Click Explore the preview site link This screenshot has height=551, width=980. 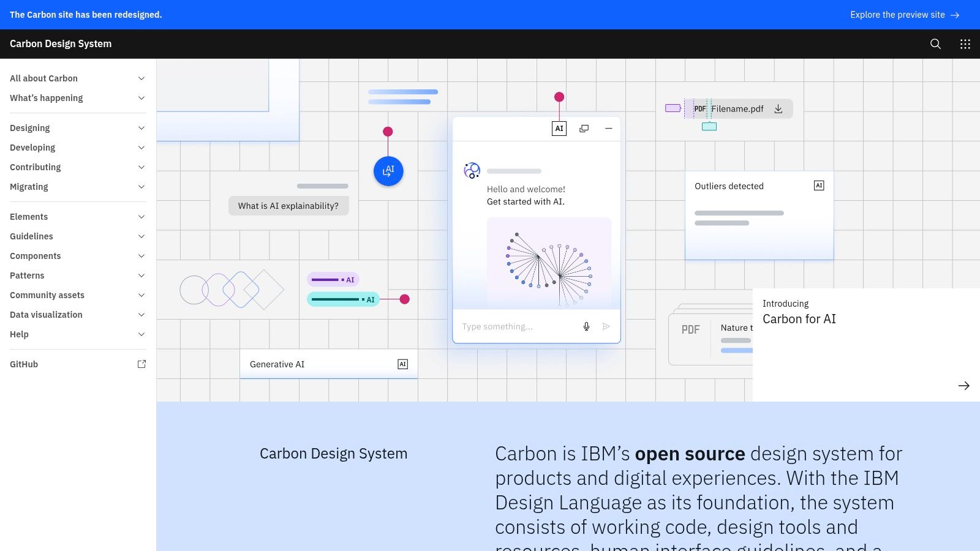[905, 15]
